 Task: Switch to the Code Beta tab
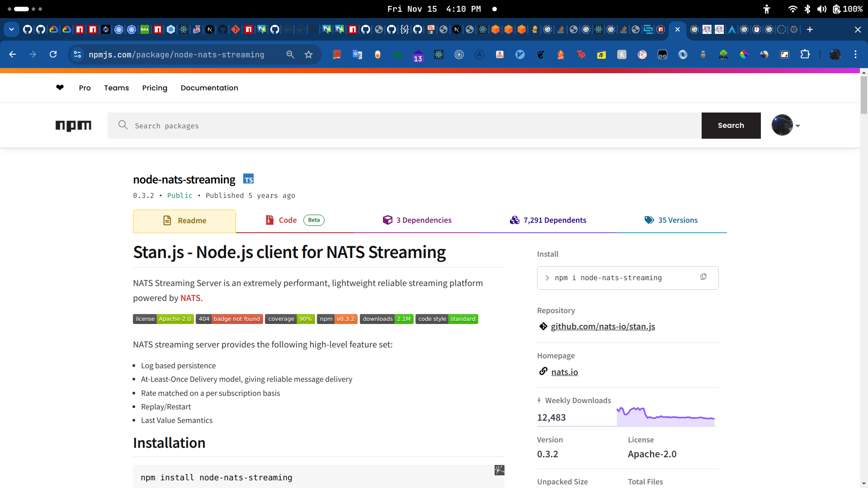pyautogui.click(x=295, y=221)
